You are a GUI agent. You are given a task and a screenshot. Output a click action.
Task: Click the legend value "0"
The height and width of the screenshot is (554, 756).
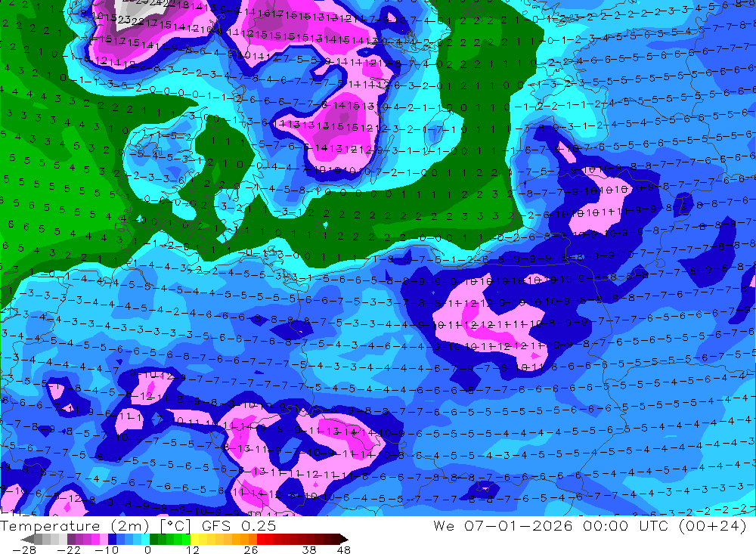point(148,550)
